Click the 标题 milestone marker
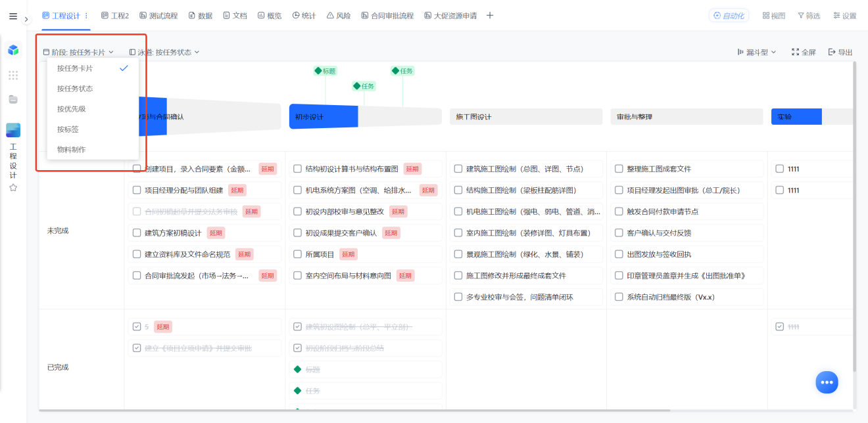The width and height of the screenshot is (868, 423). point(325,70)
